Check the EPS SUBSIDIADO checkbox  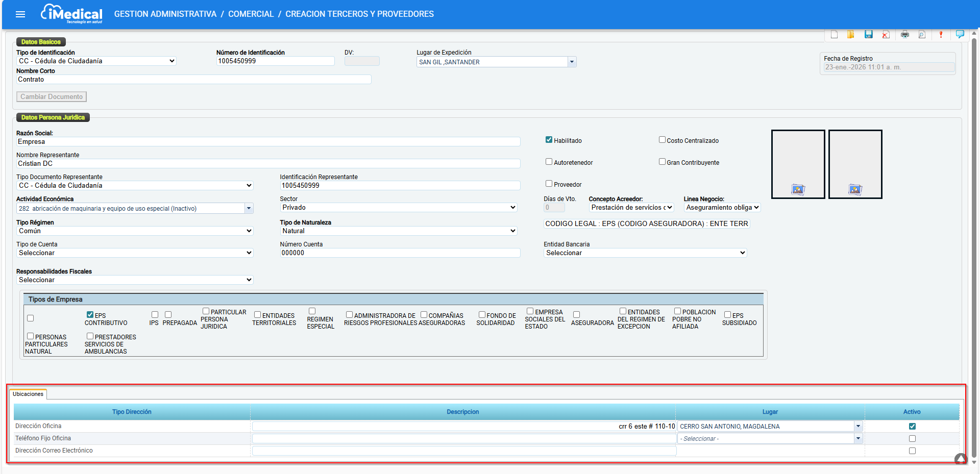pos(727,315)
